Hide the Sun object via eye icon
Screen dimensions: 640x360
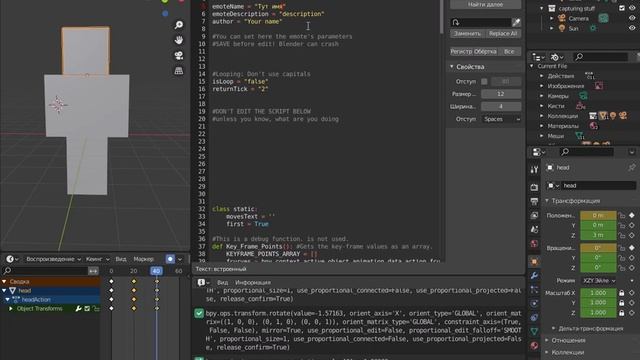[x=632, y=28]
